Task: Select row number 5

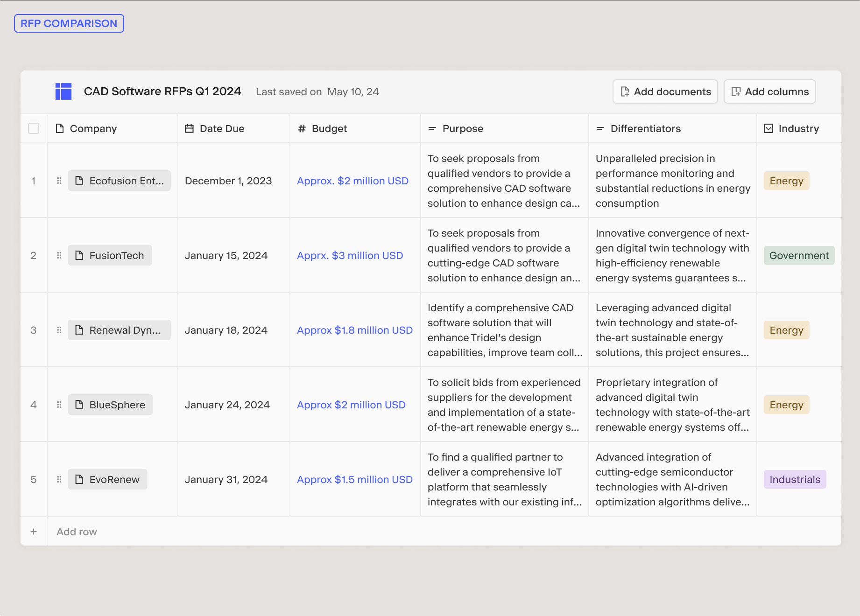Action: pyautogui.click(x=34, y=479)
